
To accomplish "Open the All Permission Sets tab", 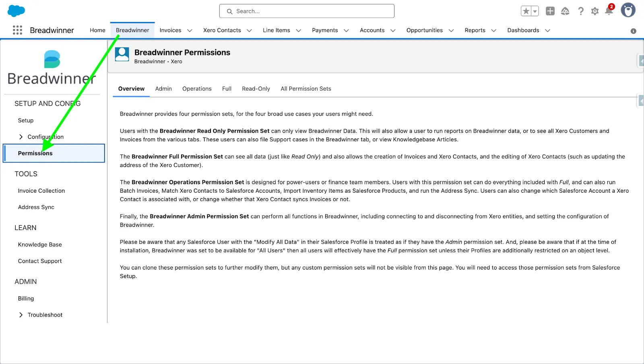I will (306, 88).
